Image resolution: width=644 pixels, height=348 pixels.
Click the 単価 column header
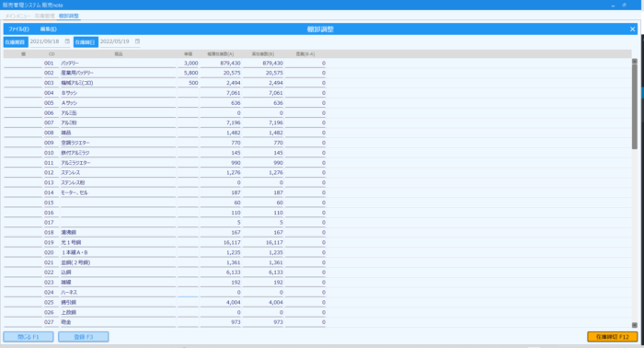(x=188, y=54)
